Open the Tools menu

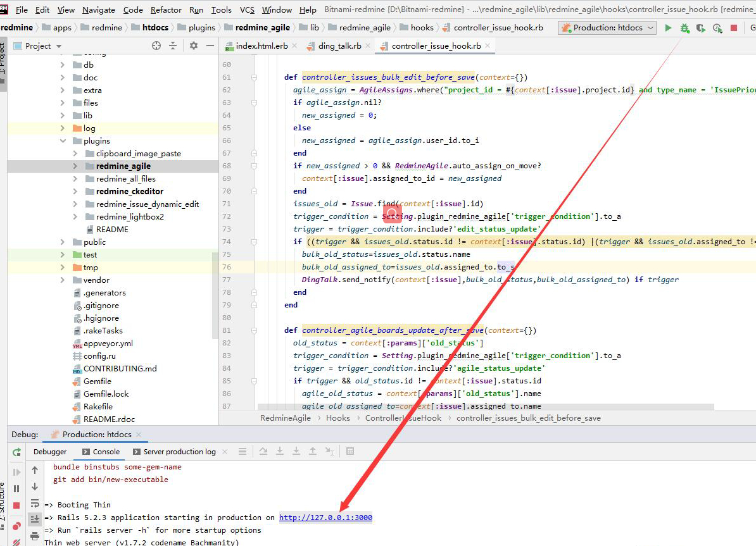tap(222, 10)
